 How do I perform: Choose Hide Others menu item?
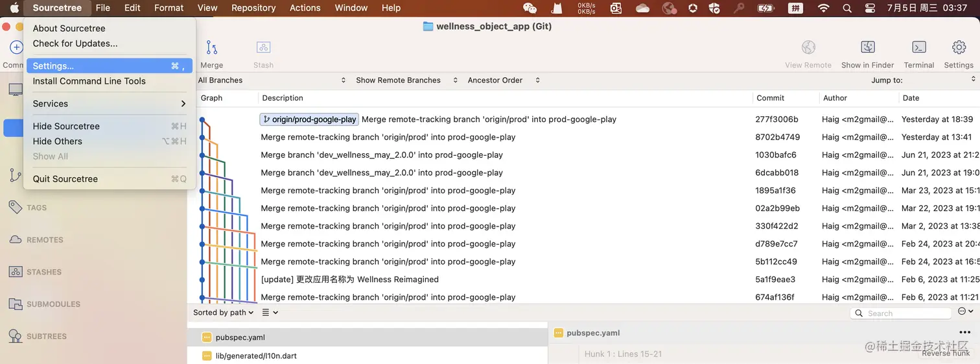pyautogui.click(x=109, y=141)
